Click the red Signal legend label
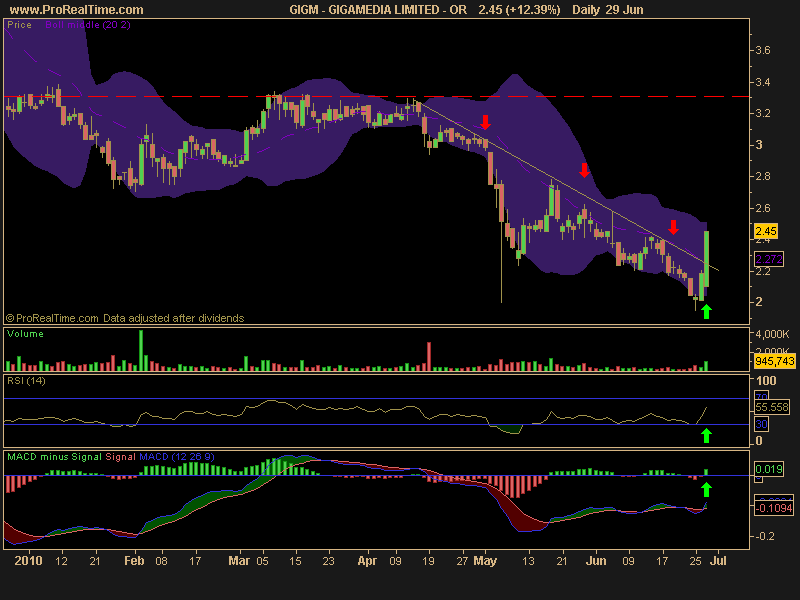 point(120,457)
